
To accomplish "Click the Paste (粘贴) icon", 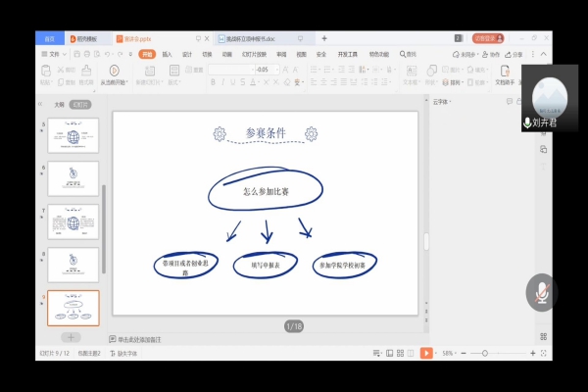I will coord(45,73).
